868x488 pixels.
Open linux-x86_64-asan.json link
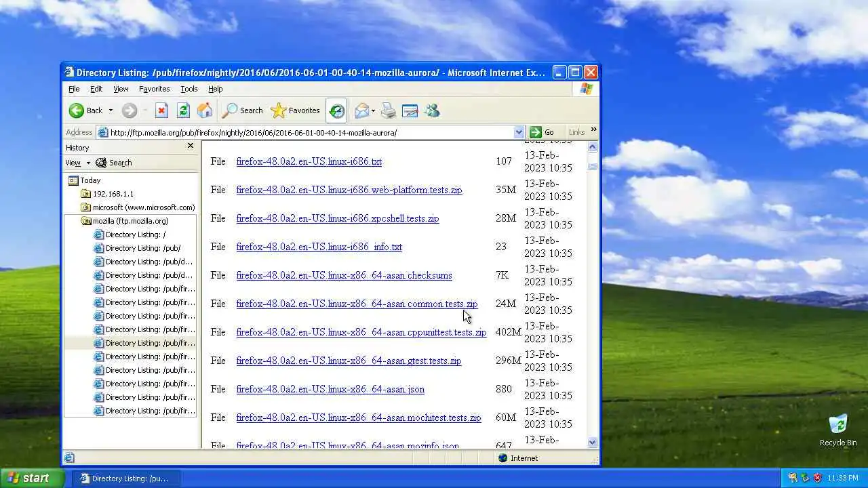click(x=330, y=389)
